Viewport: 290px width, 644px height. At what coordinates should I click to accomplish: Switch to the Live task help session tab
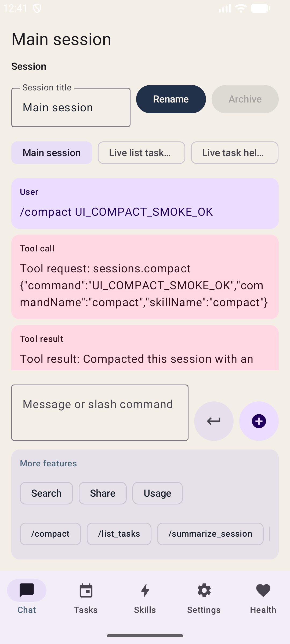point(234,152)
